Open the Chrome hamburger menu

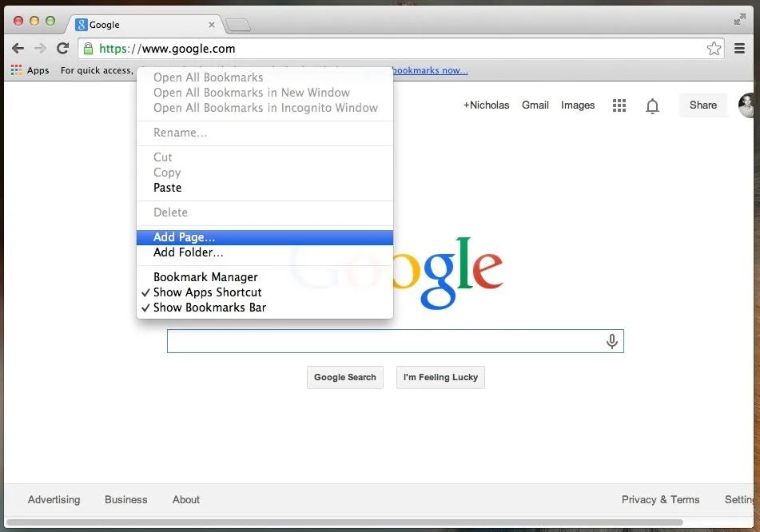click(x=739, y=49)
